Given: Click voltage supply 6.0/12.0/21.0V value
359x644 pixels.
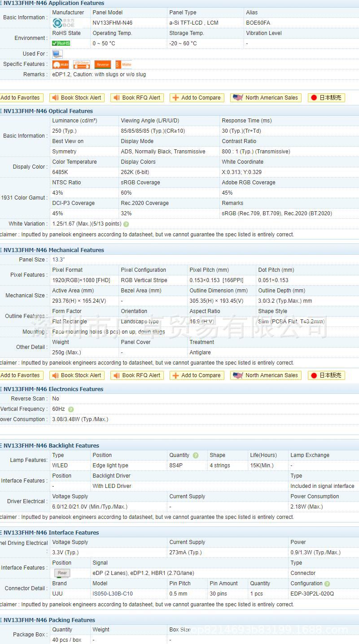Looking at the screenshot, I should click(90, 507).
